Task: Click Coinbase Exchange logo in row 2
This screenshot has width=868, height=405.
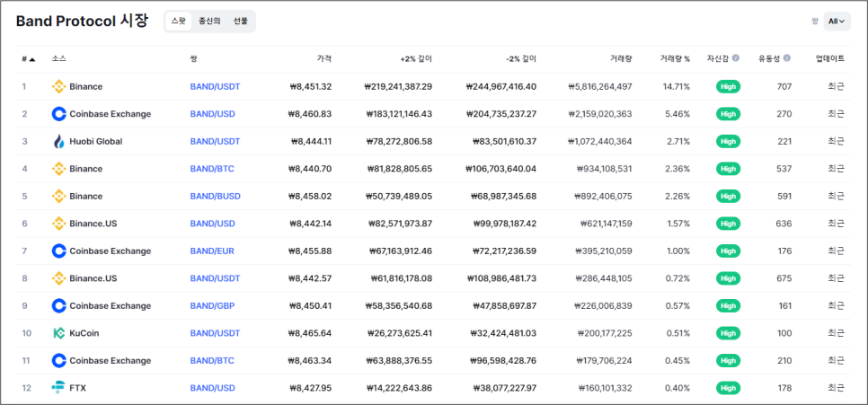Action: click(58, 114)
